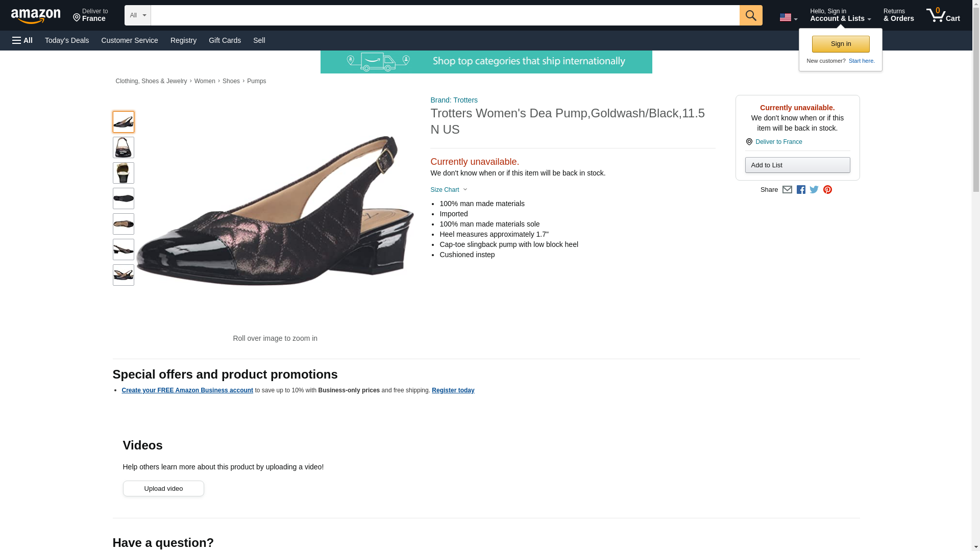The width and height of the screenshot is (980, 551).
Task: Select the last shoe thumbnail image
Action: click(x=124, y=275)
